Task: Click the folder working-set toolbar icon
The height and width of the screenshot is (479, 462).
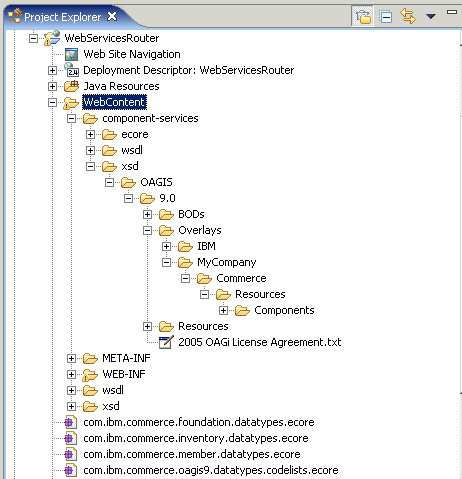Action: pos(363,16)
